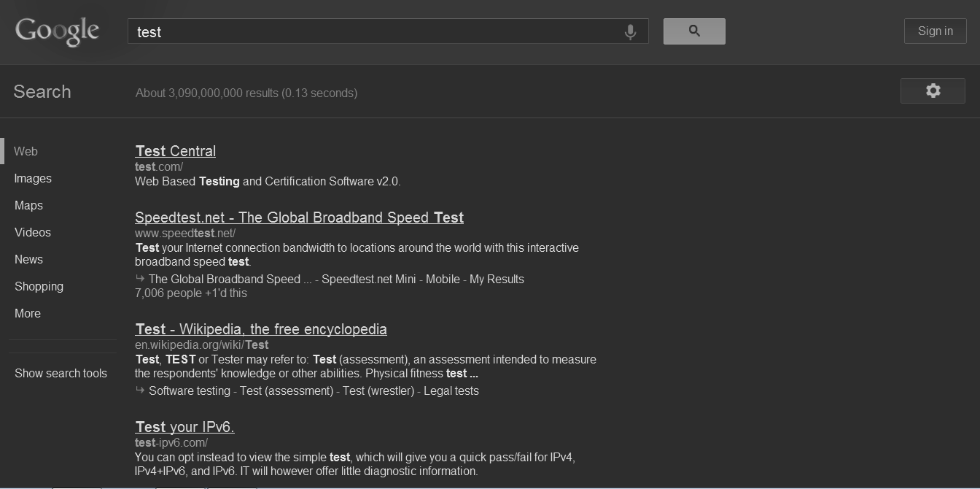
Task: Click "7,006 people +1'd this" text
Action: (191, 293)
